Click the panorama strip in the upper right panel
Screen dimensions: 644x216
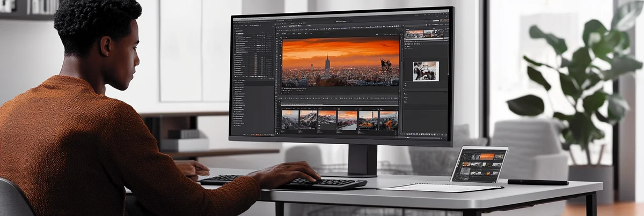(x=425, y=34)
